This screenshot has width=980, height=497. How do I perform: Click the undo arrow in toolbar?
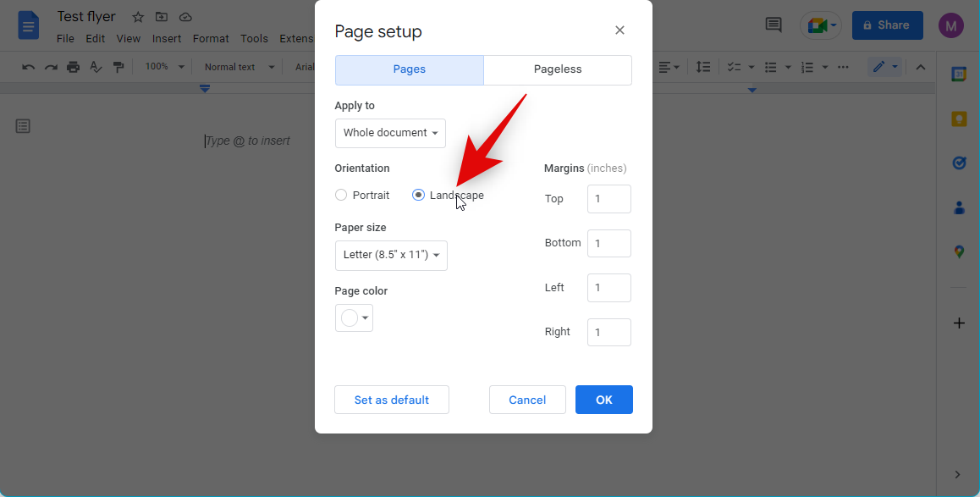pos(29,67)
